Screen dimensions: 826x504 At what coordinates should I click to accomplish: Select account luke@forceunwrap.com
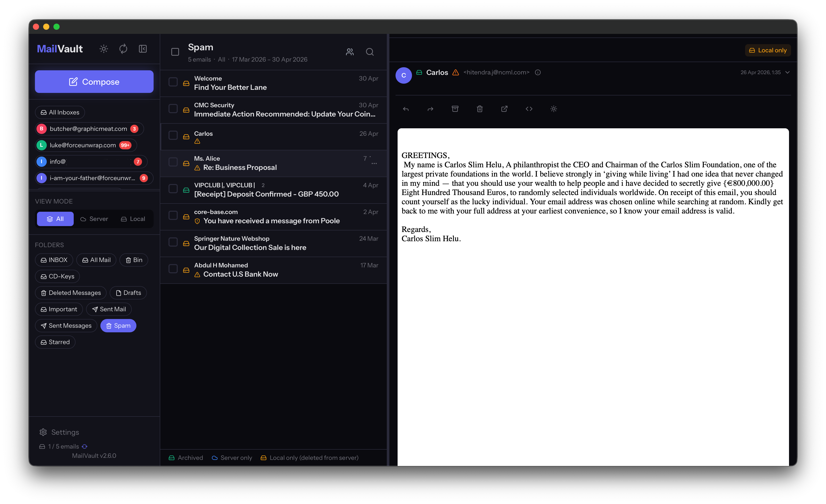(86, 145)
